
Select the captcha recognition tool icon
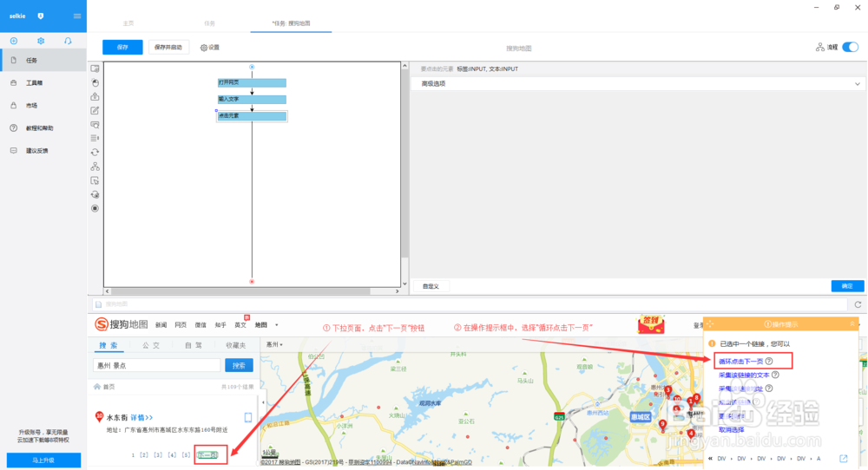click(95, 124)
